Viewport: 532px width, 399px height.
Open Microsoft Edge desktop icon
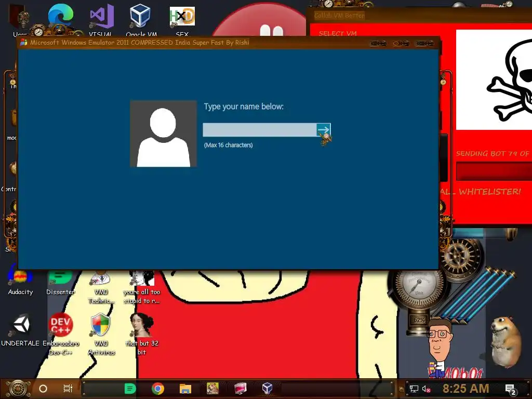(60, 16)
